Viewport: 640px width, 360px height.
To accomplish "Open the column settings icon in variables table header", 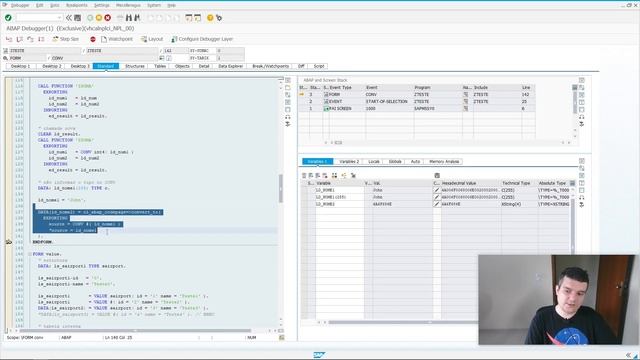I will click(572, 183).
